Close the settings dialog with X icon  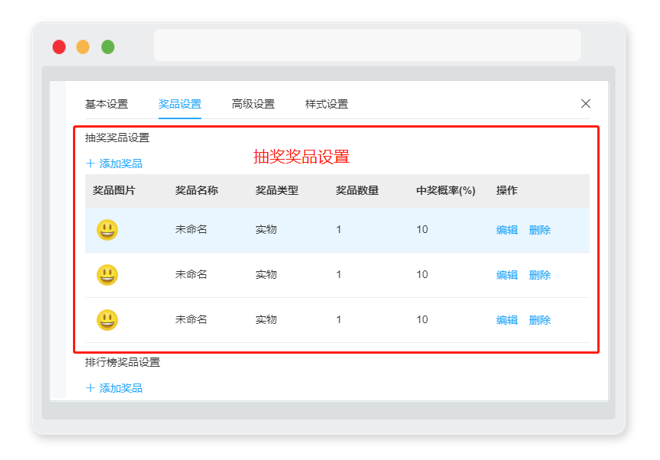585,104
